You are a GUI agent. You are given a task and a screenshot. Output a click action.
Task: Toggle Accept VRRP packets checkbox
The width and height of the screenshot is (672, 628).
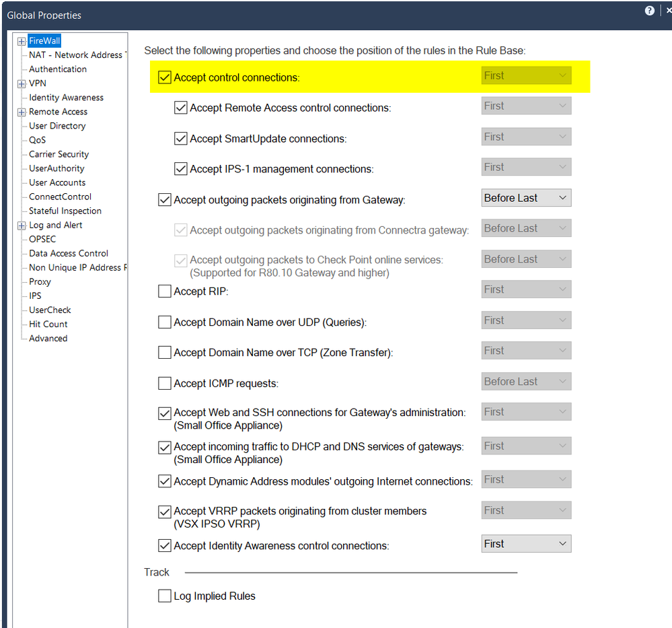tap(165, 512)
